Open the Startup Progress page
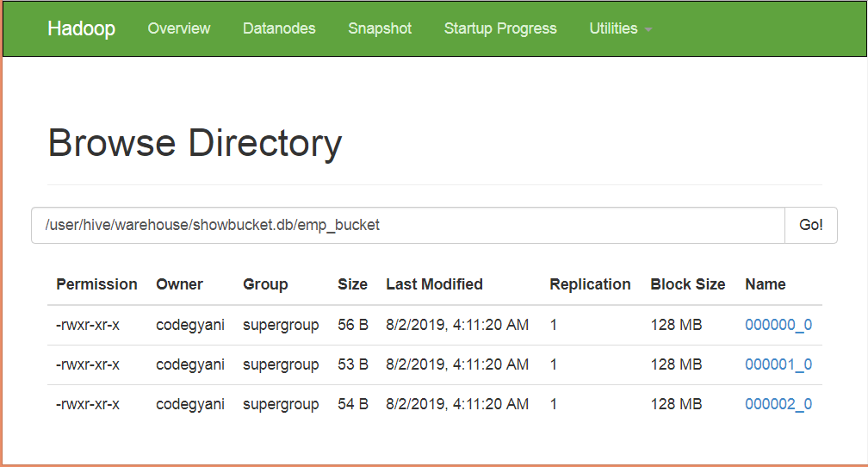 500,28
